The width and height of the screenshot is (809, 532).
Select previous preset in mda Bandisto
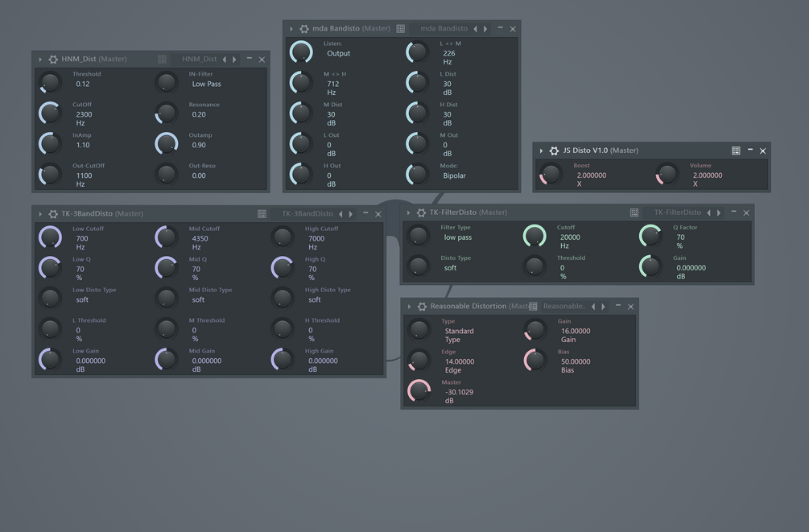click(475, 29)
